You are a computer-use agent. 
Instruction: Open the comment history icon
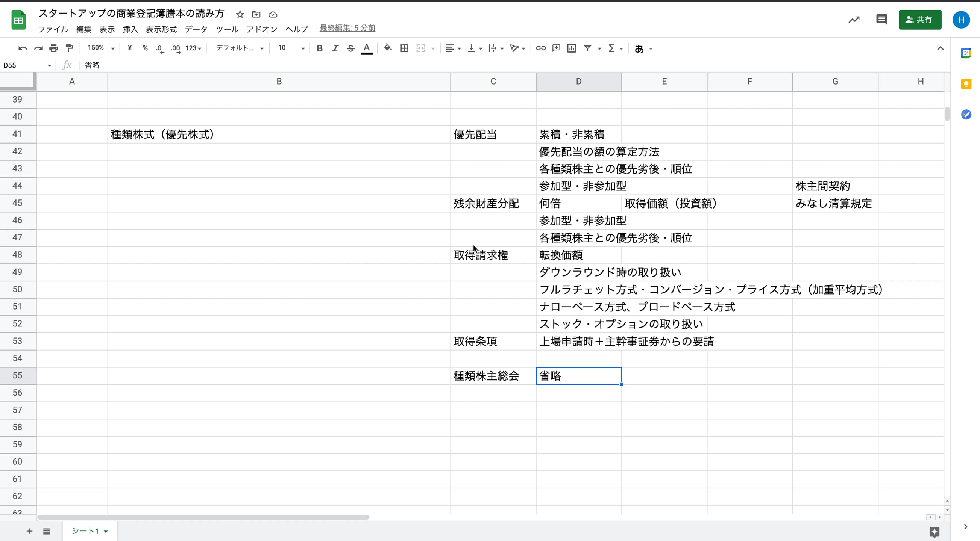pos(881,20)
